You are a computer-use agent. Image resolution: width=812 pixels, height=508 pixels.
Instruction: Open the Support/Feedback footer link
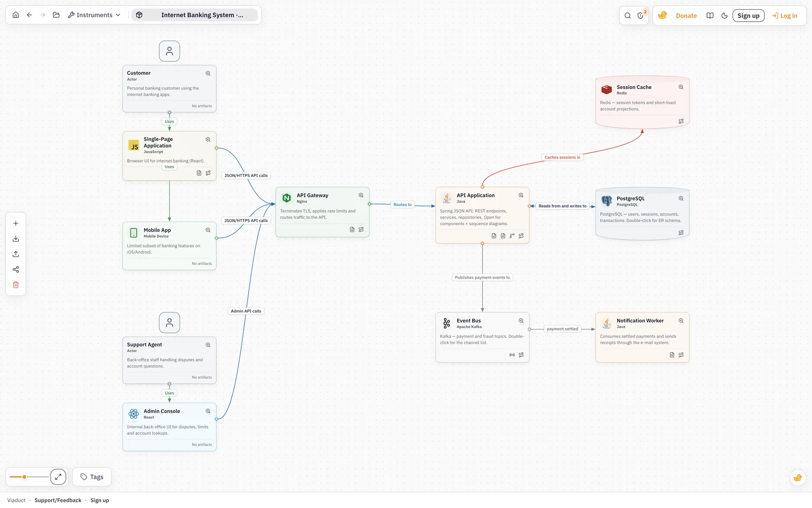pos(58,500)
